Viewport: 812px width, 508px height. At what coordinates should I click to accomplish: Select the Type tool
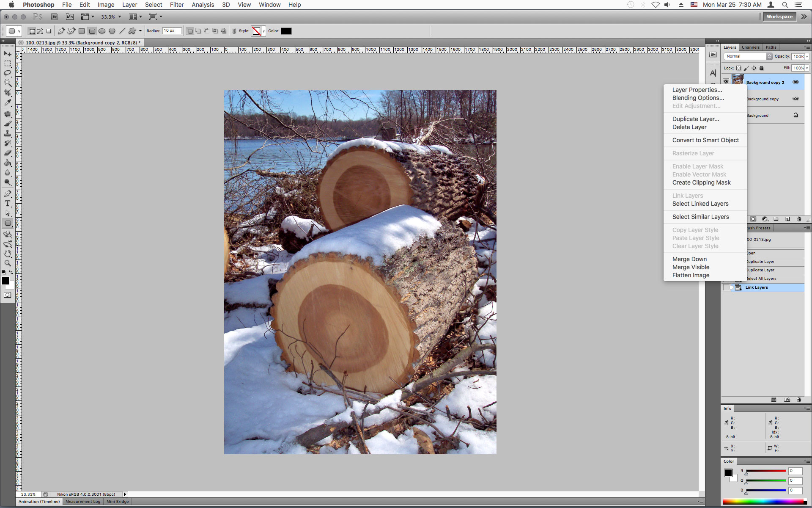(x=8, y=204)
